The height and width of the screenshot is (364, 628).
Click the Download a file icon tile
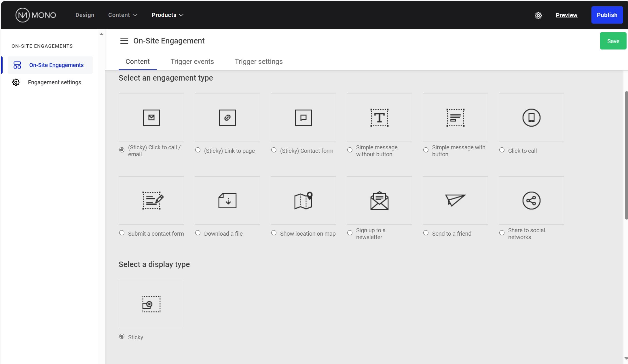(227, 200)
